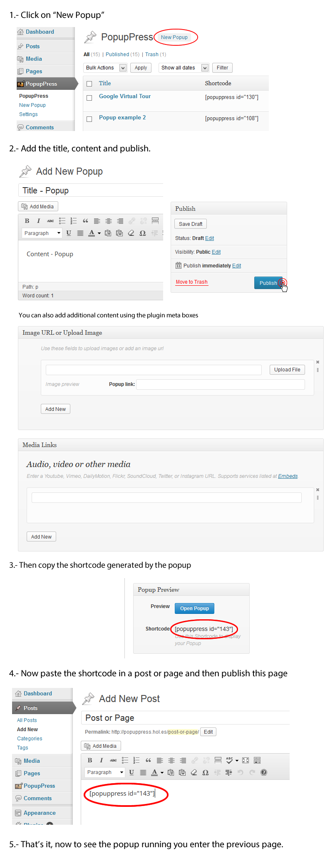Expand the Show all dates dropdown
330x868 pixels.
click(184, 68)
